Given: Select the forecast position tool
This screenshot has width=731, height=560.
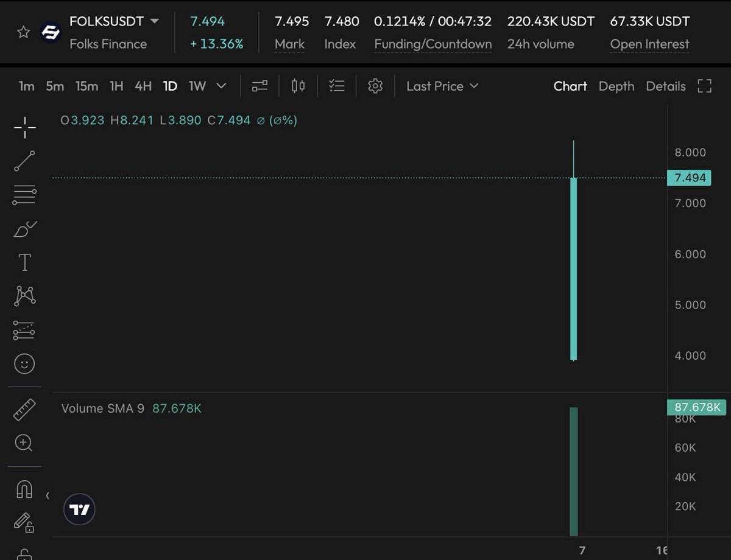Looking at the screenshot, I should 24,331.
